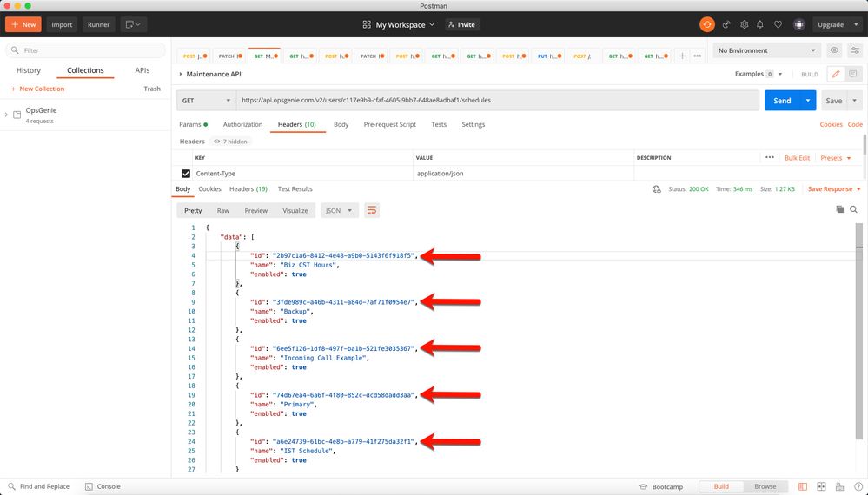868x495 pixels.
Task: Open the notifications bell icon
Action: pos(760,24)
